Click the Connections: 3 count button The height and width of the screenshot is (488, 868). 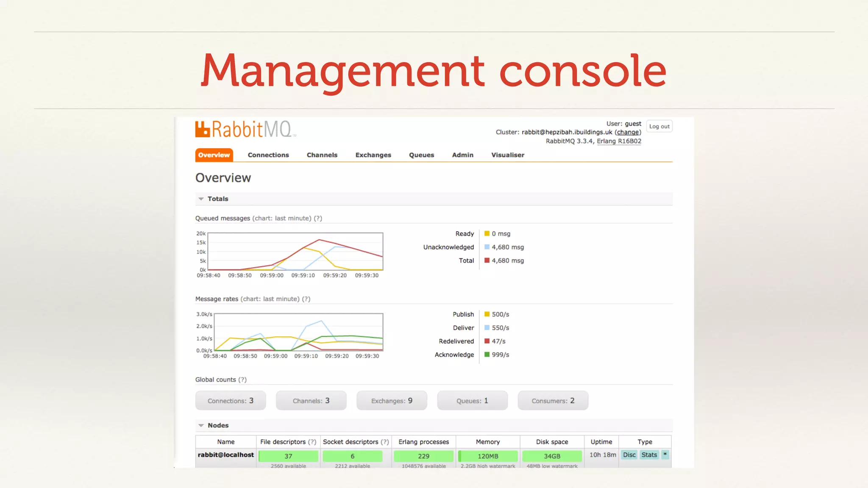(x=231, y=401)
